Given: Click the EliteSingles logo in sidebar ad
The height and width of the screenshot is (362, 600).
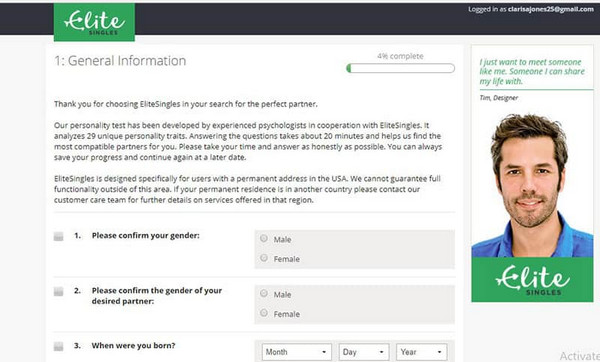Looking at the screenshot, I should click(532, 280).
